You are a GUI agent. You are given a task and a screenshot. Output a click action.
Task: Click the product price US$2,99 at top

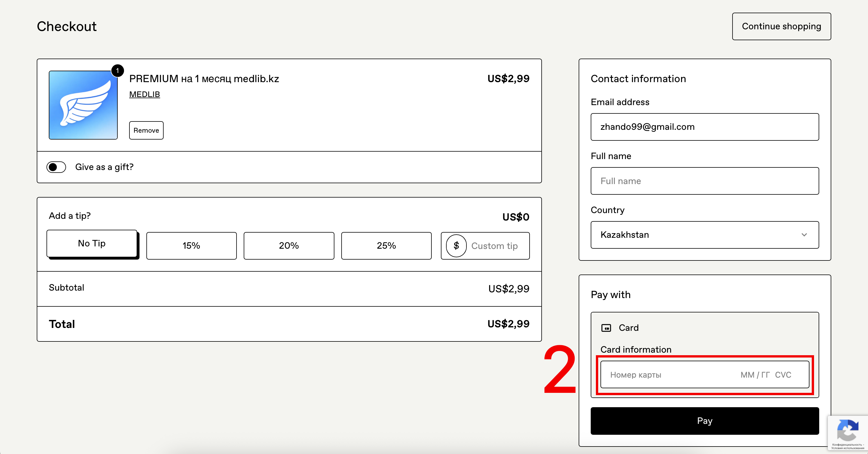[508, 78]
